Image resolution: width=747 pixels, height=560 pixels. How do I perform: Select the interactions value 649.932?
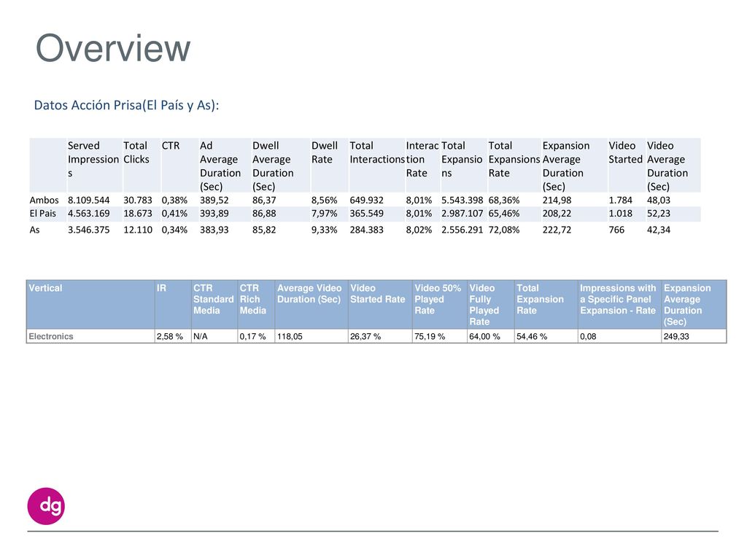[x=366, y=201]
